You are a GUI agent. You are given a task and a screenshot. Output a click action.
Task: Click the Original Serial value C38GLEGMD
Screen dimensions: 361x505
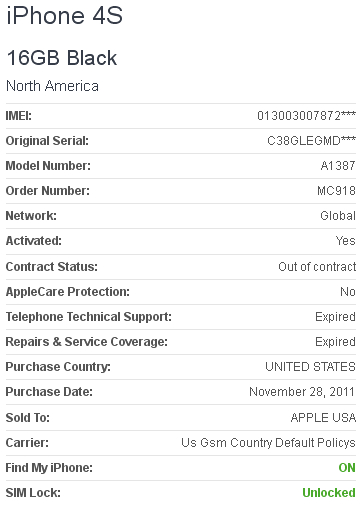coord(311,141)
